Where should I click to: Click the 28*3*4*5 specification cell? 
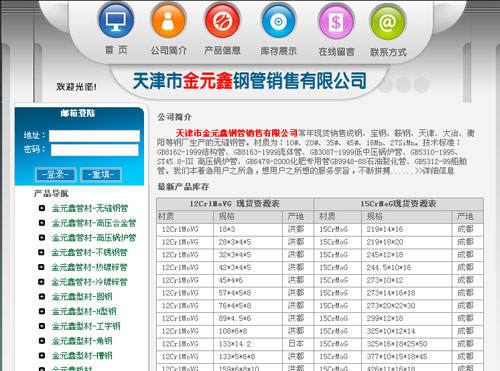pyautogui.click(x=248, y=242)
